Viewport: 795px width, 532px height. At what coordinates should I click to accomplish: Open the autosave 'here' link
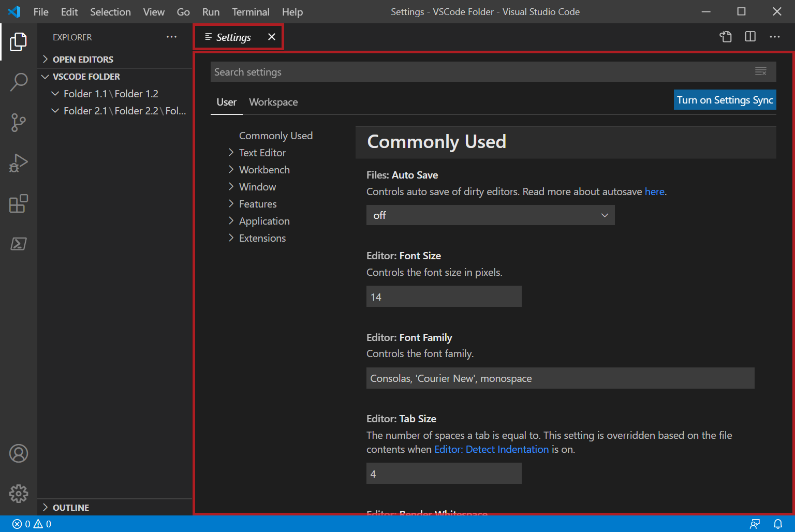(654, 191)
